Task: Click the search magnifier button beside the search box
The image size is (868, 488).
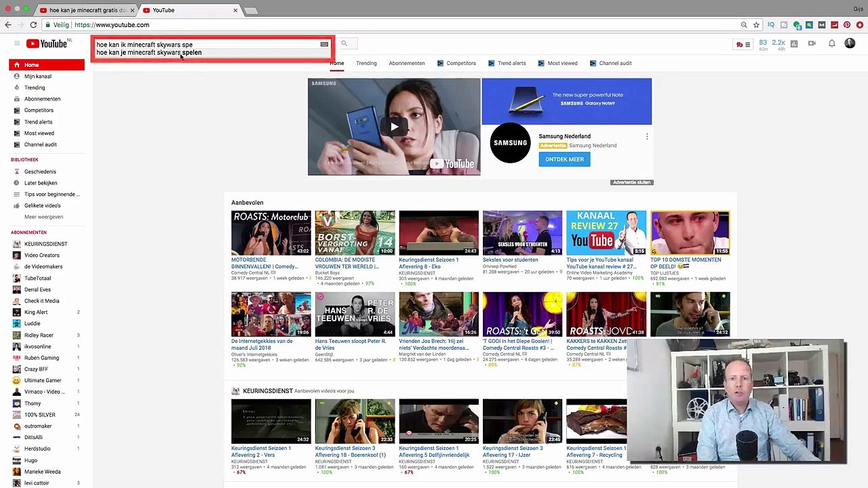Action: coord(344,43)
